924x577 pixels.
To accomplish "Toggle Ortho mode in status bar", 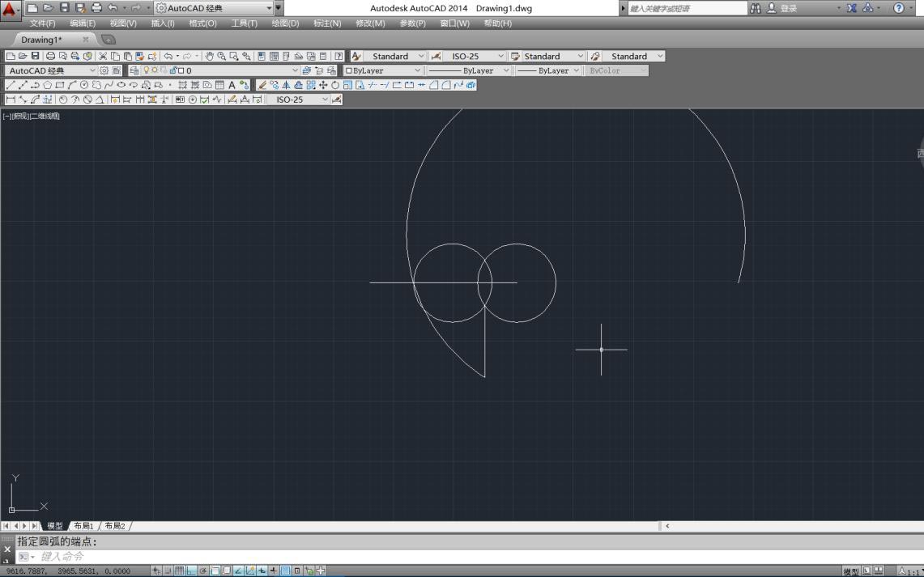I will (x=192, y=571).
